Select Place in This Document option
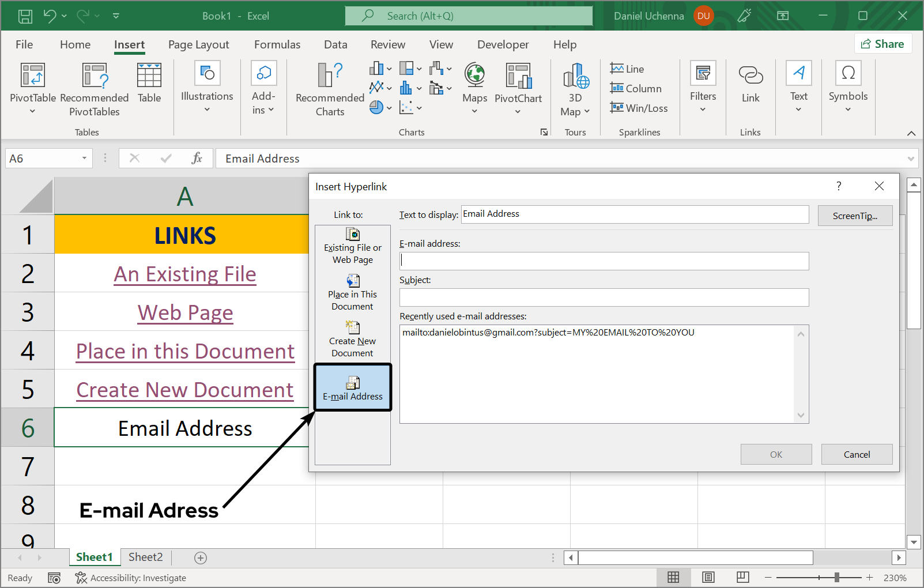The image size is (924, 588). click(353, 293)
